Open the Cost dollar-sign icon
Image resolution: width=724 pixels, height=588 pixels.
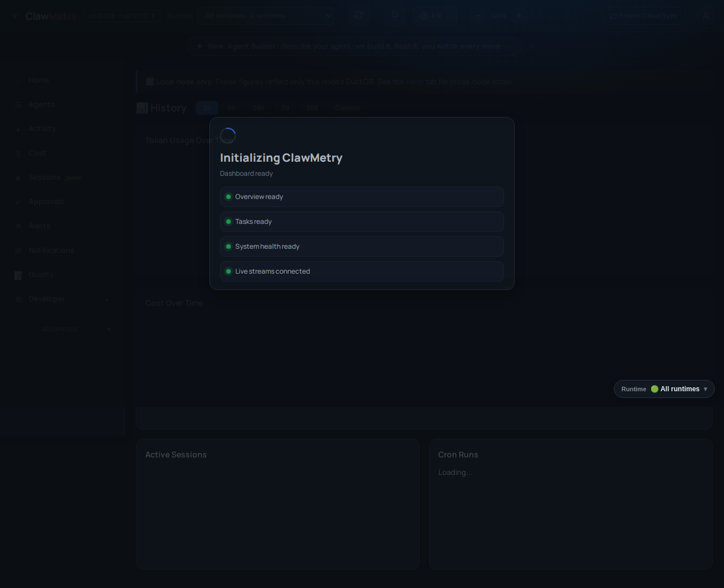pos(18,153)
